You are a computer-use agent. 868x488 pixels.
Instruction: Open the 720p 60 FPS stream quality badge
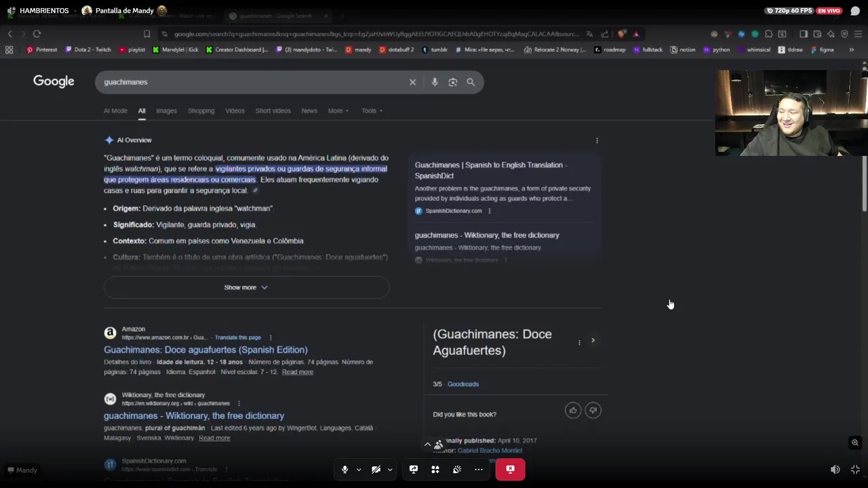789,11
